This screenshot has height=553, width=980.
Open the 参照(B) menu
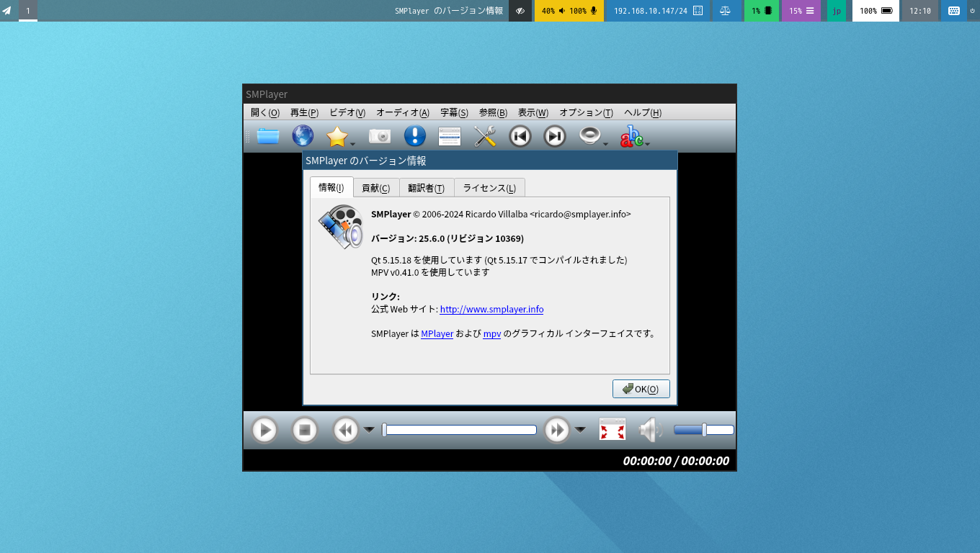[x=493, y=112]
